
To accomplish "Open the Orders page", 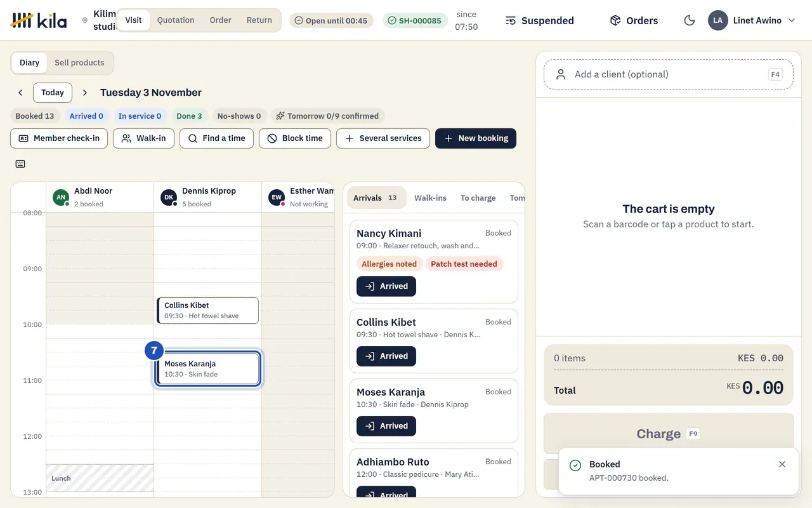I will coord(634,20).
